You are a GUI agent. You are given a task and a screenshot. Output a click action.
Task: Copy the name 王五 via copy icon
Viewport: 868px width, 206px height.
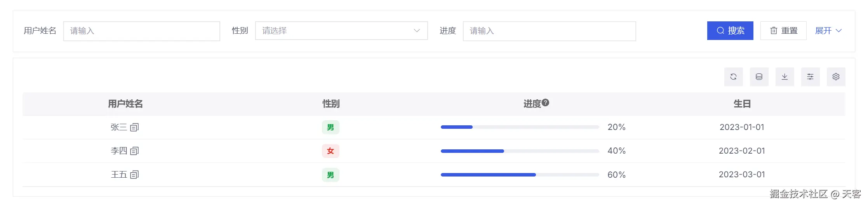(134, 175)
